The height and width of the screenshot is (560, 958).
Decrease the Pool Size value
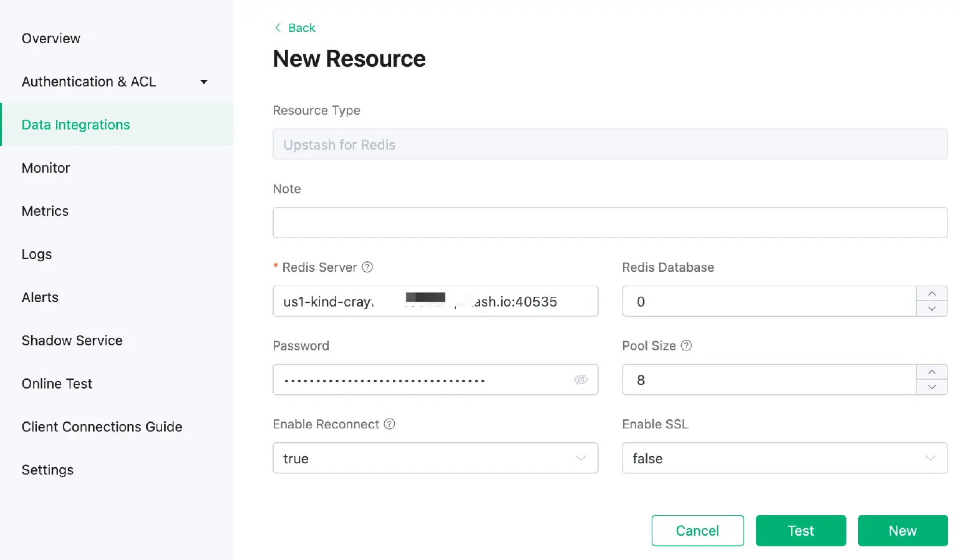931,387
